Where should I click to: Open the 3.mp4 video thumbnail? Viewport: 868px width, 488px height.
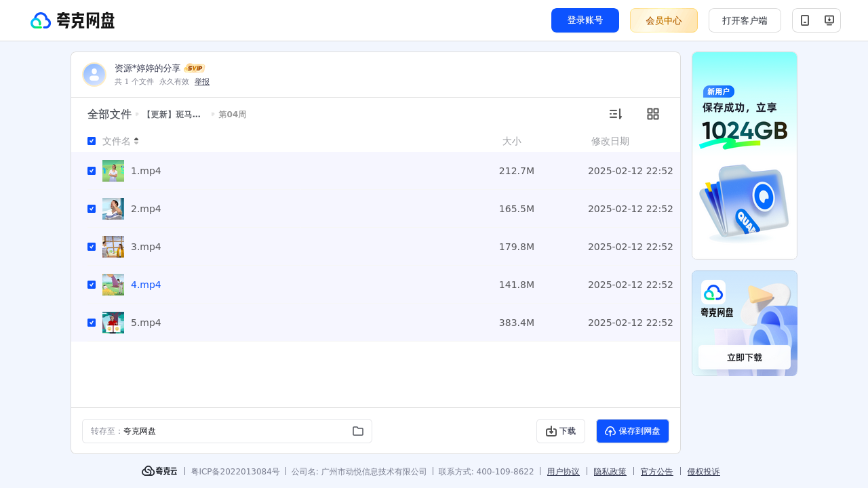(x=113, y=247)
